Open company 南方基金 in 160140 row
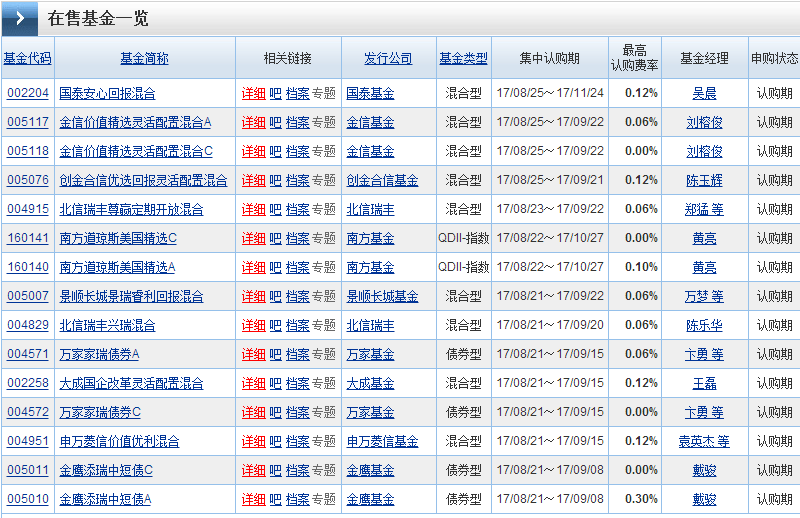 370,267
